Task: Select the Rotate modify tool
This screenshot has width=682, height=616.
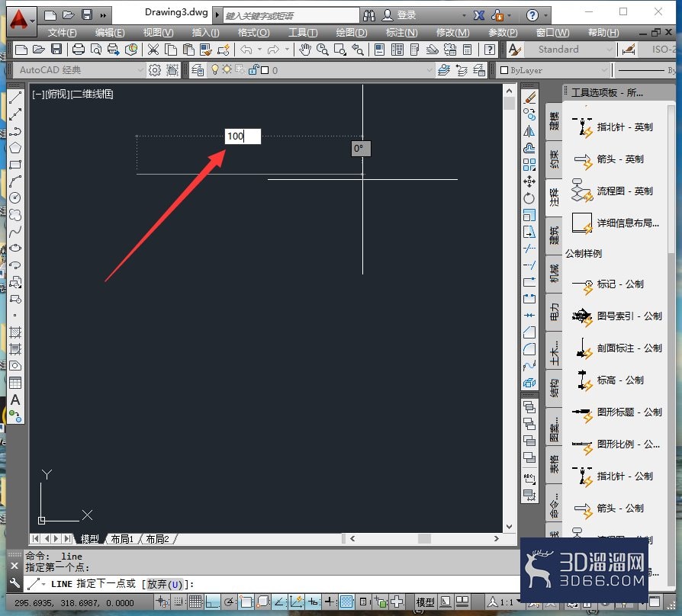Action: point(529,198)
